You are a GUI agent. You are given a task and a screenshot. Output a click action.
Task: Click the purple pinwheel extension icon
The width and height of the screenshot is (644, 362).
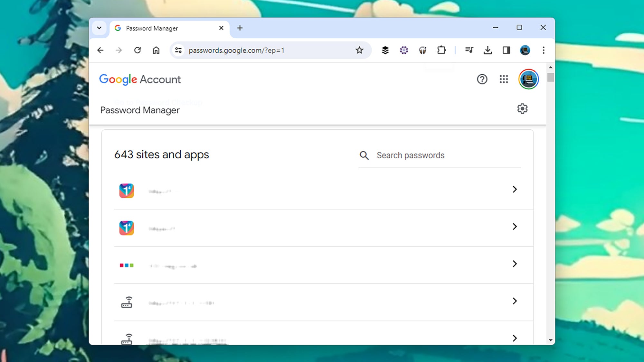[x=404, y=50]
